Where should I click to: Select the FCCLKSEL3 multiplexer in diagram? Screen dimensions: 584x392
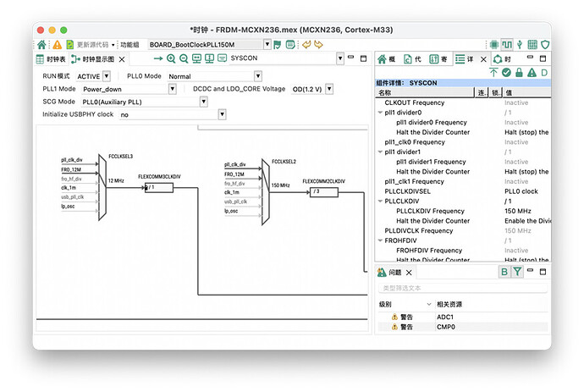point(102,186)
